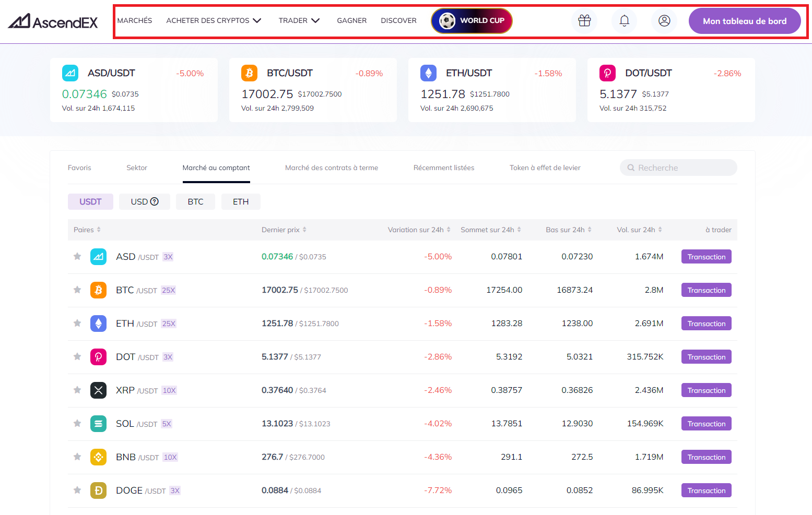
Task: Click the ASD coin icon in ASD/USDT card
Action: point(70,73)
